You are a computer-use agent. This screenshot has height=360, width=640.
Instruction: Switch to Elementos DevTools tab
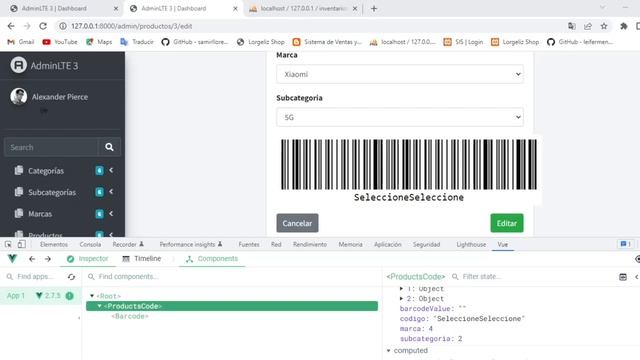tap(54, 244)
